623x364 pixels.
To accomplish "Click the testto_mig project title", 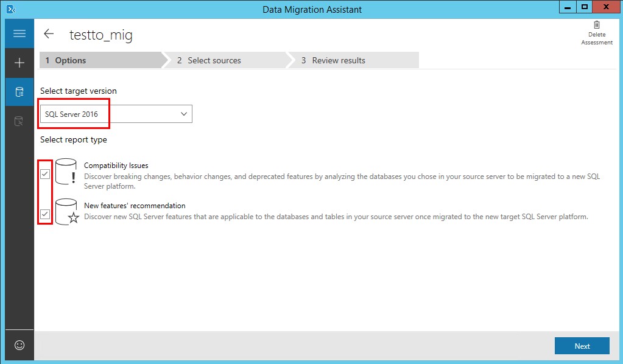I will [101, 35].
